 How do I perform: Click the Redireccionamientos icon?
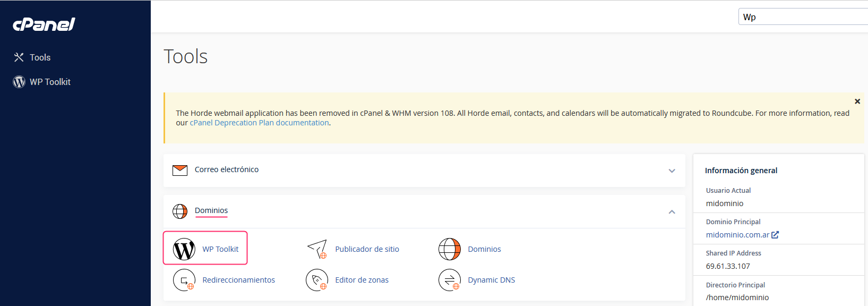coord(184,280)
